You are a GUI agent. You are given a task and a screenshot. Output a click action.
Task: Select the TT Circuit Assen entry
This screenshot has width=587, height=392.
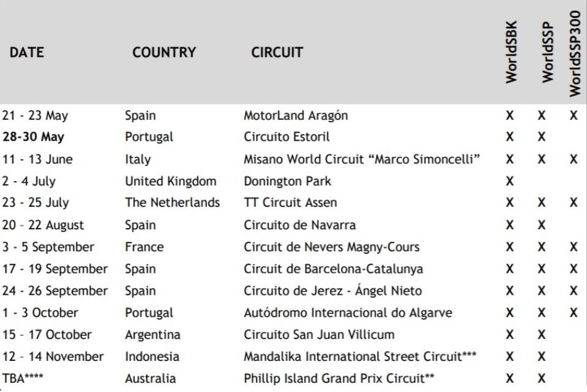290,202
